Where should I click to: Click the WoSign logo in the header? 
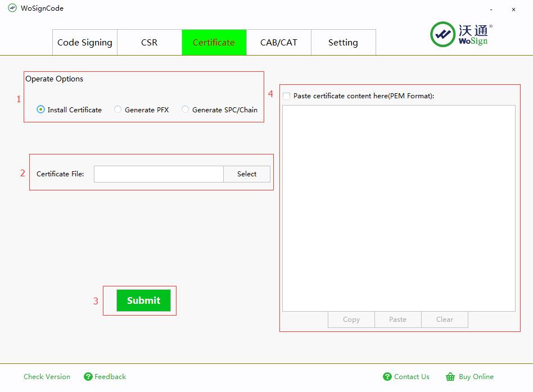pos(461,34)
